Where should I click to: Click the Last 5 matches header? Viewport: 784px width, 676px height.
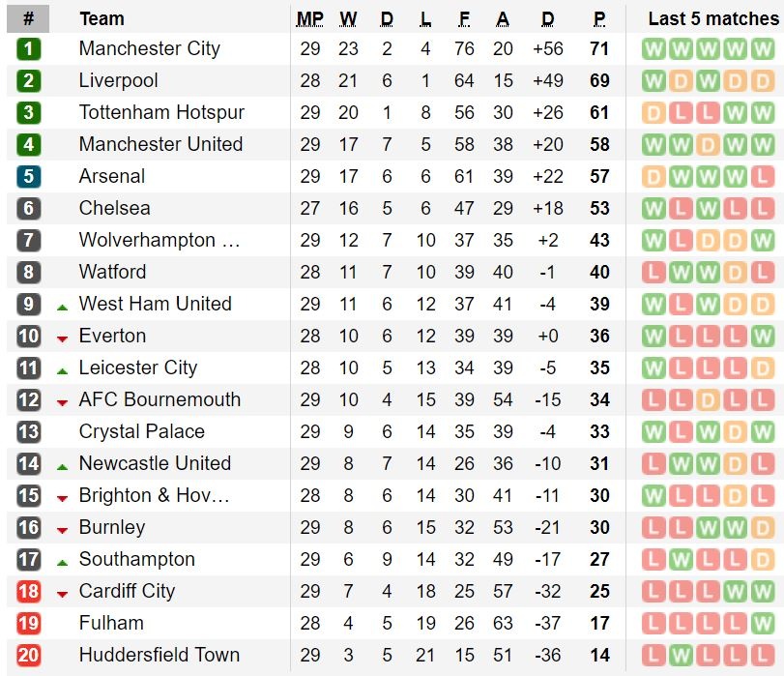pos(713,18)
